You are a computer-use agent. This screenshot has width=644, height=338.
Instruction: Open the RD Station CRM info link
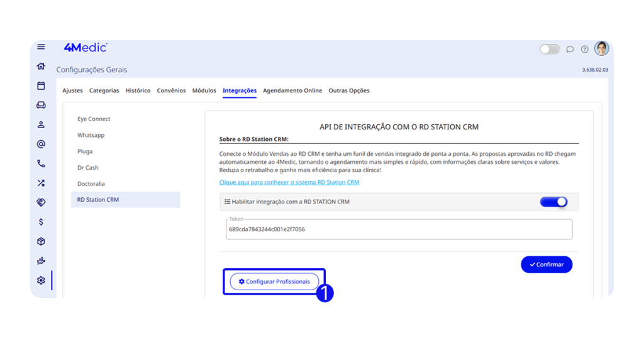(x=289, y=182)
